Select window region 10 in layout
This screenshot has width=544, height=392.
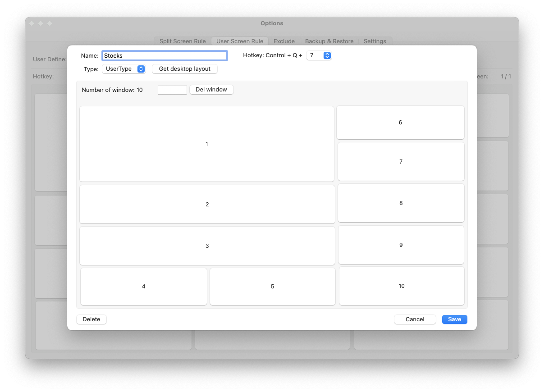pyautogui.click(x=402, y=286)
